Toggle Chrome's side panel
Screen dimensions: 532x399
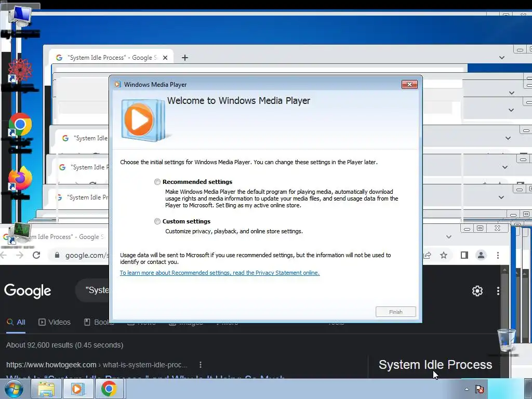click(x=464, y=255)
